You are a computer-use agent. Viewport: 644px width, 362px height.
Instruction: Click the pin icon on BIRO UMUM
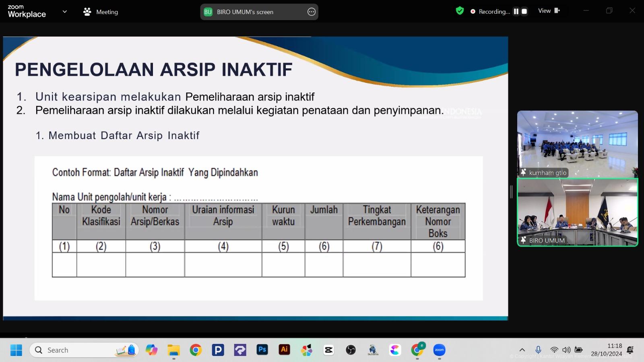click(x=523, y=240)
